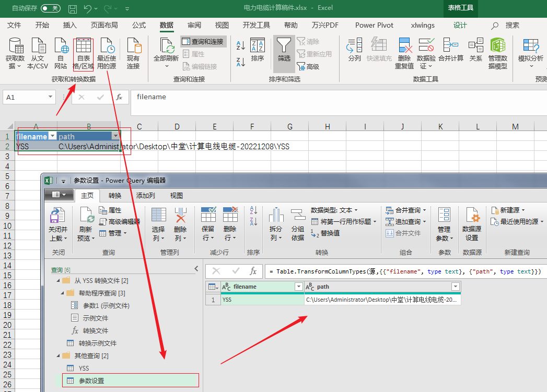
Task: Click Existing Connections (现有连接) icon
Action: click(133, 53)
